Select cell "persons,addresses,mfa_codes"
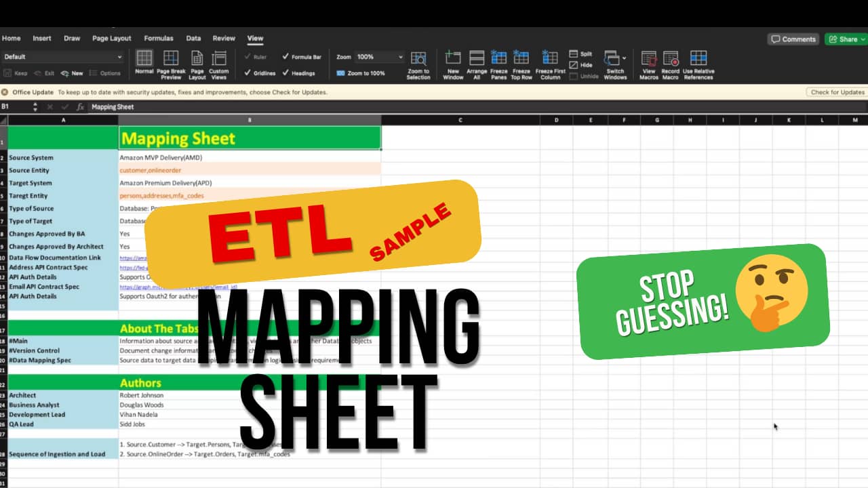 point(250,196)
